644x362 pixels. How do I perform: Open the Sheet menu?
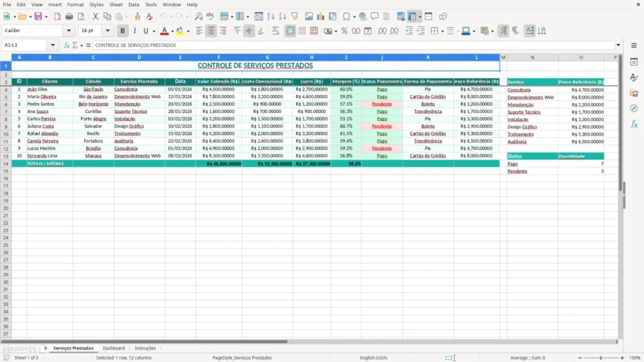[116, 4]
